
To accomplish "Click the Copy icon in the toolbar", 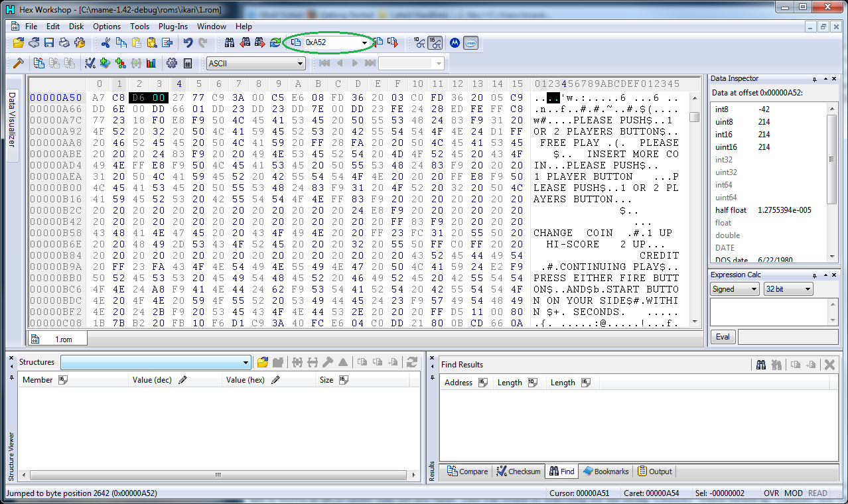I will pyautogui.click(x=121, y=43).
